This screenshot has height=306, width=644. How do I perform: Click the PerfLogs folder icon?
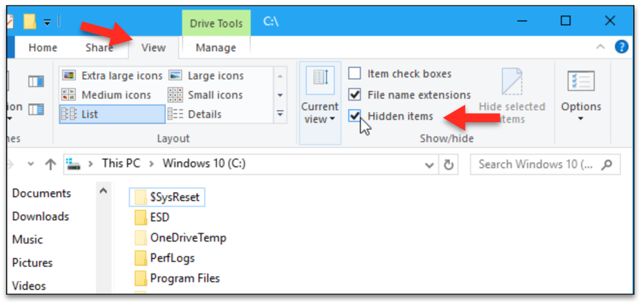pos(141,258)
